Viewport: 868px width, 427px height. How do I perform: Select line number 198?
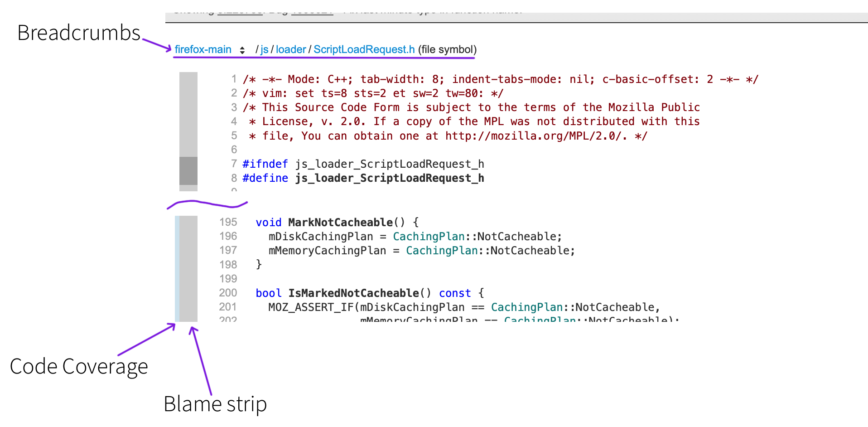(228, 265)
